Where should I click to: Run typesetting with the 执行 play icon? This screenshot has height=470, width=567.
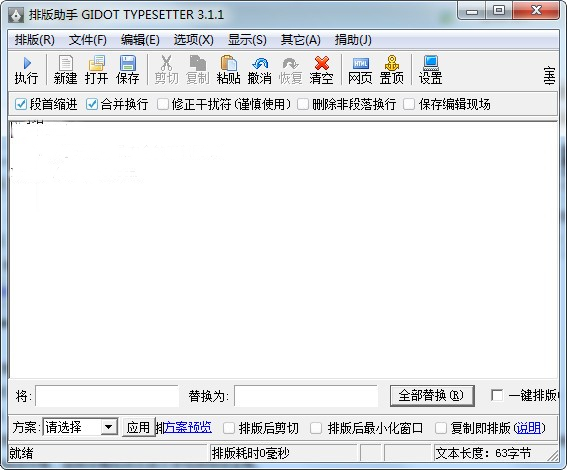coord(26,70)
